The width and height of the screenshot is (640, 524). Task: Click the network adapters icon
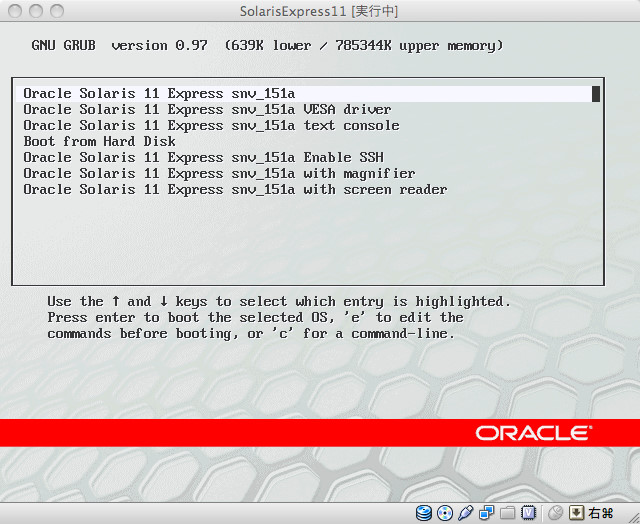486,513
